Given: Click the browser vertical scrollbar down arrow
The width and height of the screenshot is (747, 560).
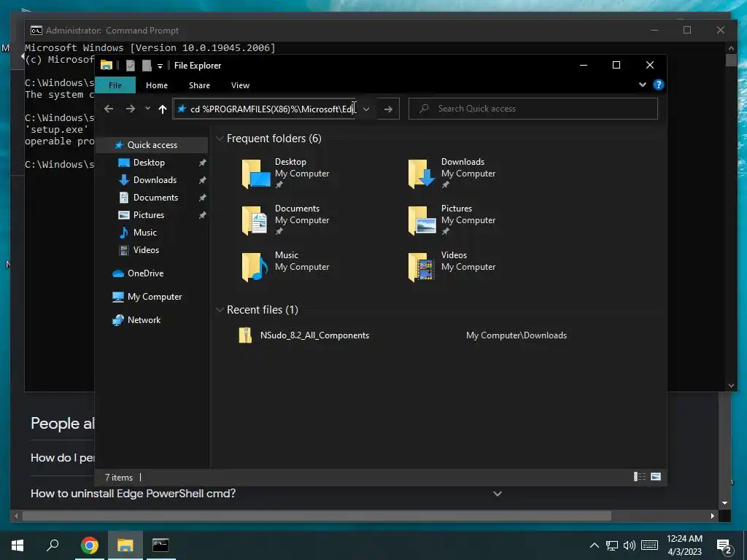Looking at the screenshot, I should (724, 503).
